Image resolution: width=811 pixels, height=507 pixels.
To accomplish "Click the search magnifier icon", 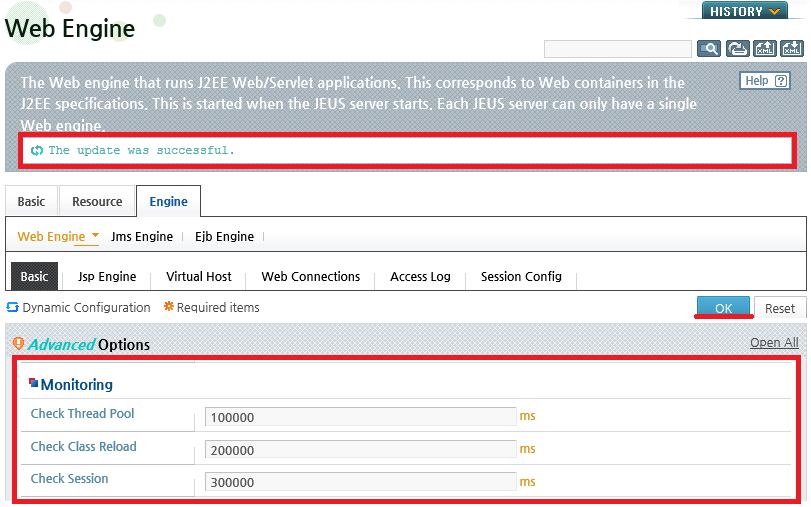I will click(x=709, y=49).
